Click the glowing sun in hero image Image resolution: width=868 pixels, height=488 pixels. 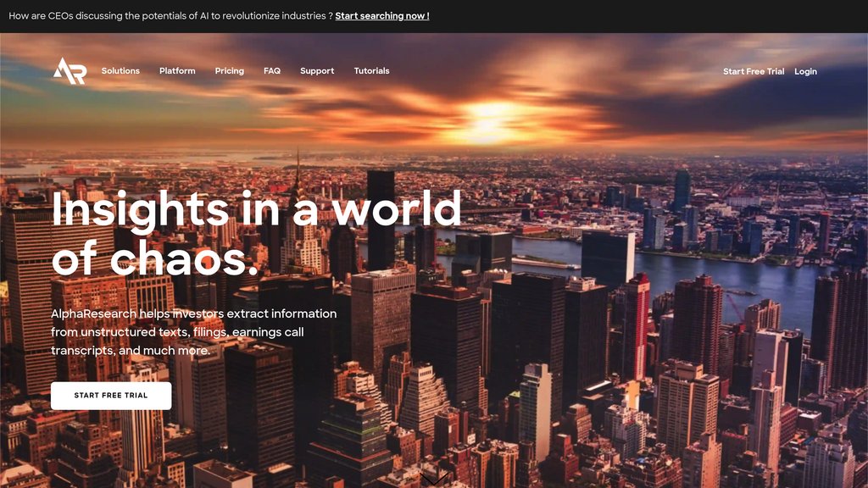[487, 117]
